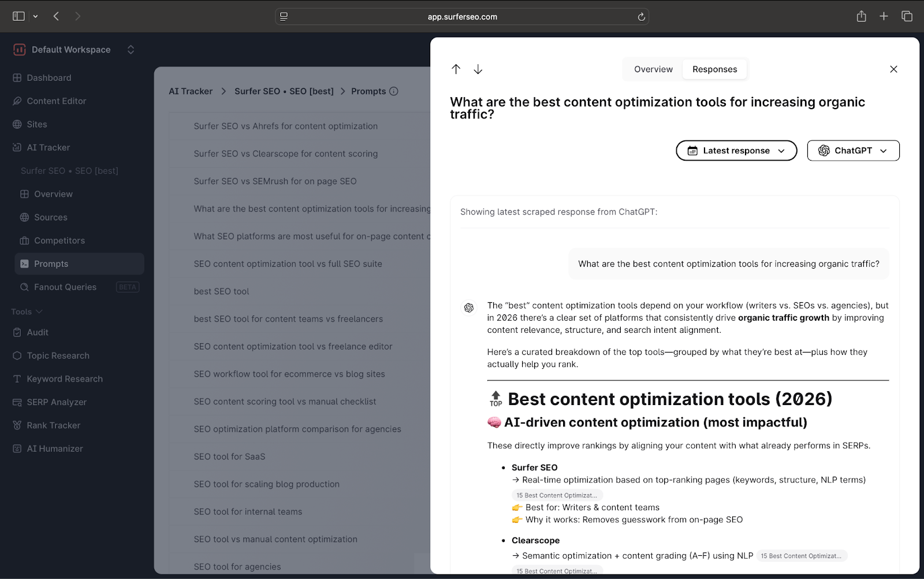Screen dimensions: 924x579
Task: Open the Safari sidebar toggle icon
Action: 19,16
